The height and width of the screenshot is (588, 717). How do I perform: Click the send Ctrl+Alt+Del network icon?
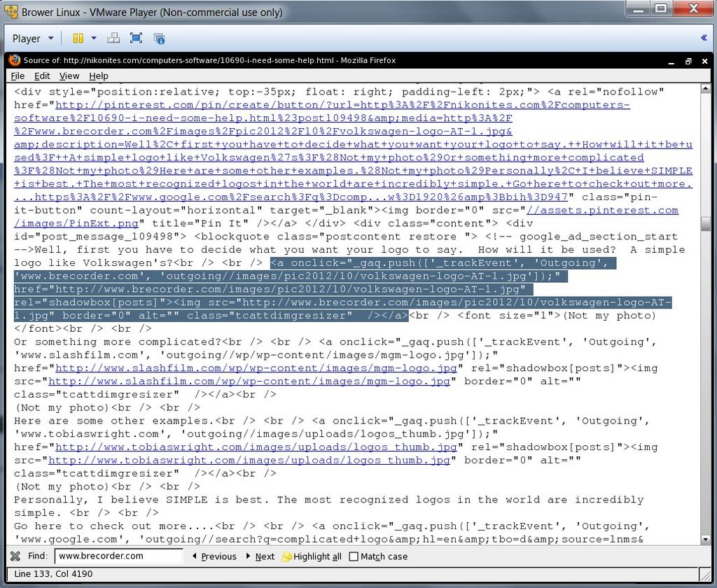[113, 38]
